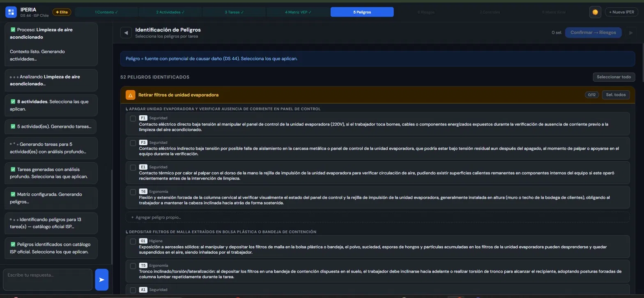This screenshot has height=298, width=644.
Task: Check the F1 contacto eléctrico directo hazard
Action: click(x=133, y=119)
